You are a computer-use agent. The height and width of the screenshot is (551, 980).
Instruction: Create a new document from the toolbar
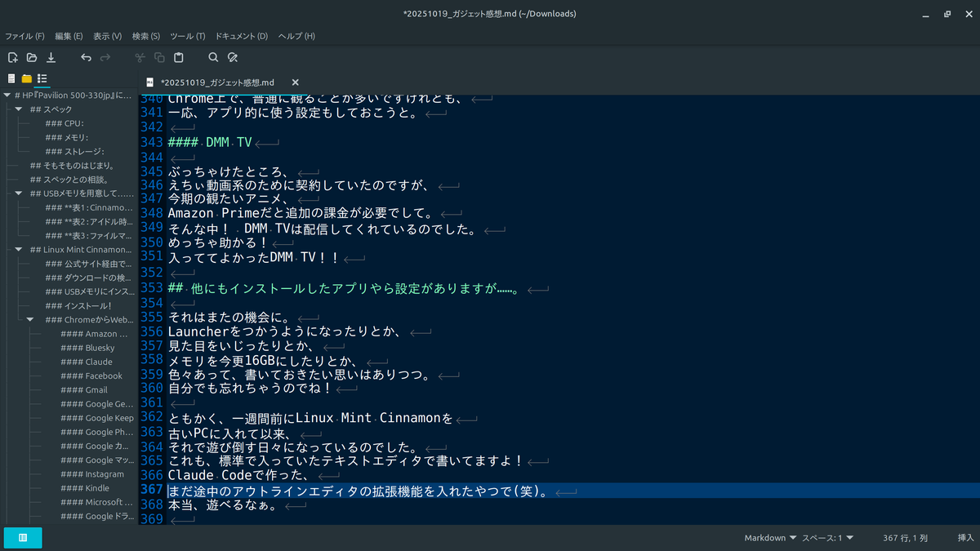point(12,57)
